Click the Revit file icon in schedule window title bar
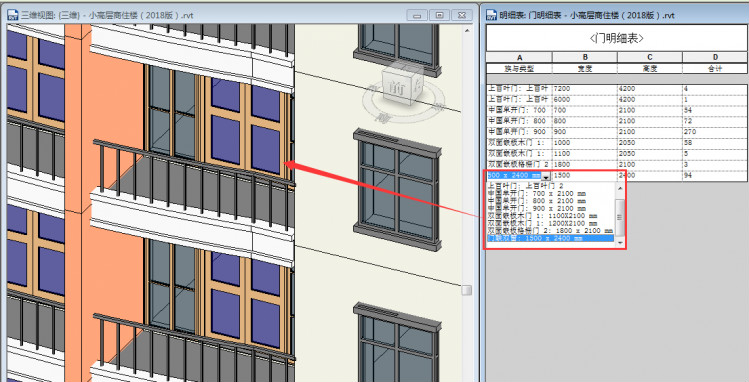This screenshot has height=382, width=749. pyautogui.click(x=492, y=15)
